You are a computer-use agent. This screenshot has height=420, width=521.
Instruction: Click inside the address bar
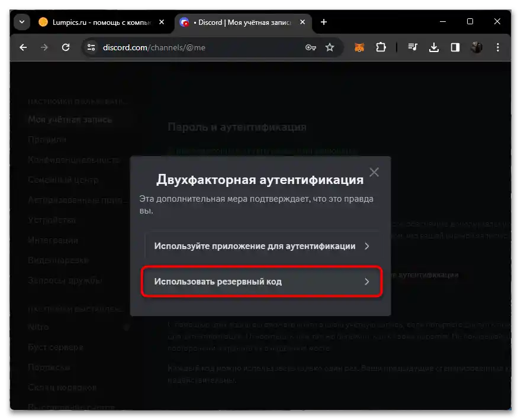click(x=178, y=47)
